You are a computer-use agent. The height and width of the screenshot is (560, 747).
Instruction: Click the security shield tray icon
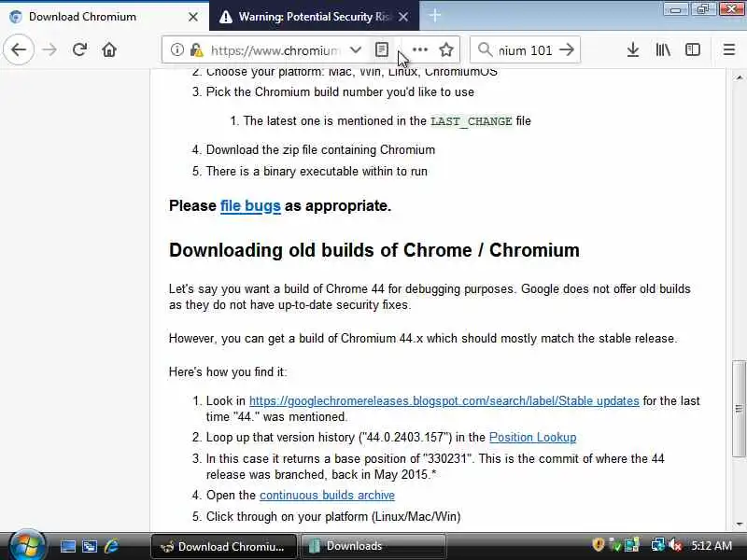[599, 545]
